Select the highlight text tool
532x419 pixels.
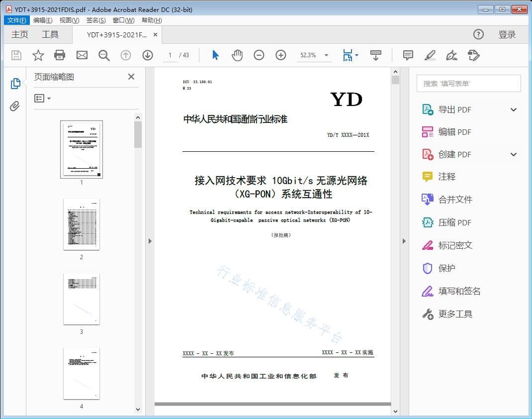430,55
